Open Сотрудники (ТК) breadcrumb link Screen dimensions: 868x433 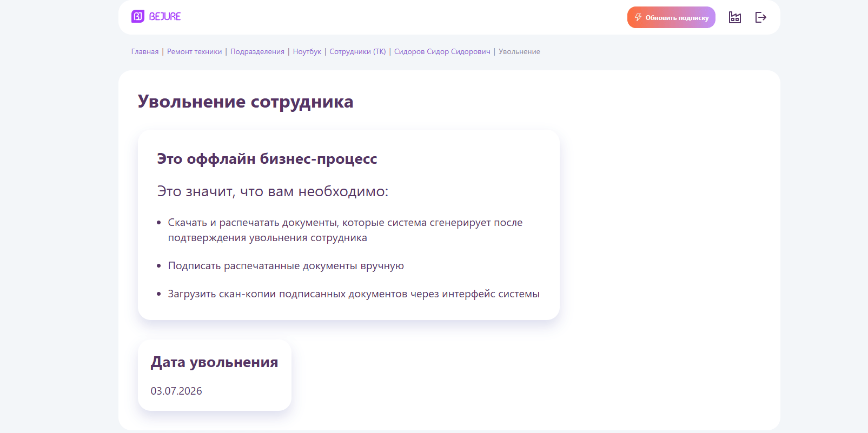tap(357, 52)
